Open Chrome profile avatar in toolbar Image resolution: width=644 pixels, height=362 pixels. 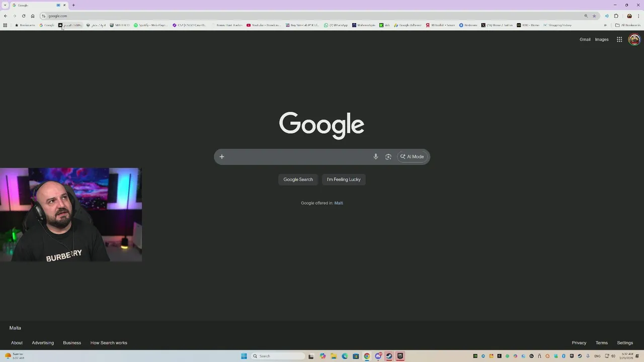629,16
